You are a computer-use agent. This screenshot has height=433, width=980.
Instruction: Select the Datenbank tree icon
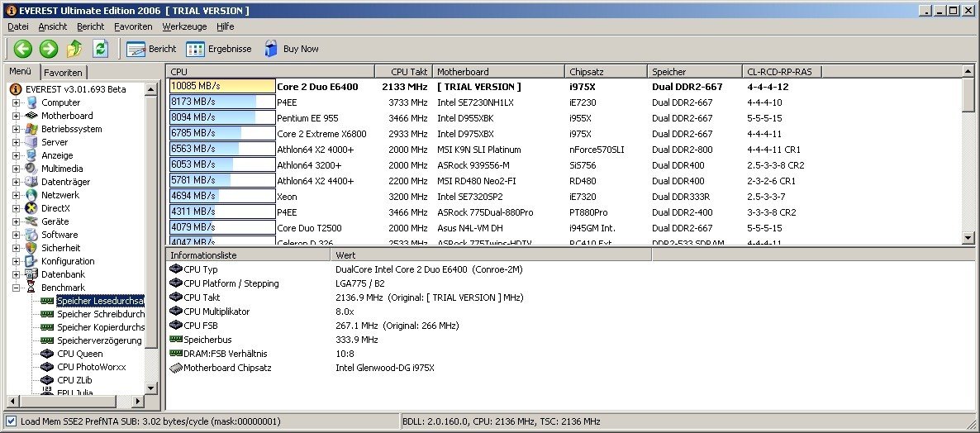31,274
